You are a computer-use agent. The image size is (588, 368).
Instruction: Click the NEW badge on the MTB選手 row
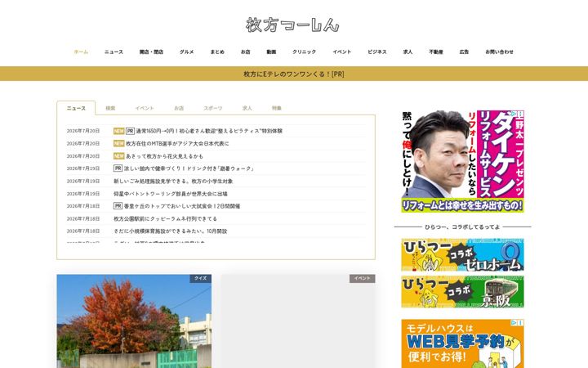(x=118, y=143)
